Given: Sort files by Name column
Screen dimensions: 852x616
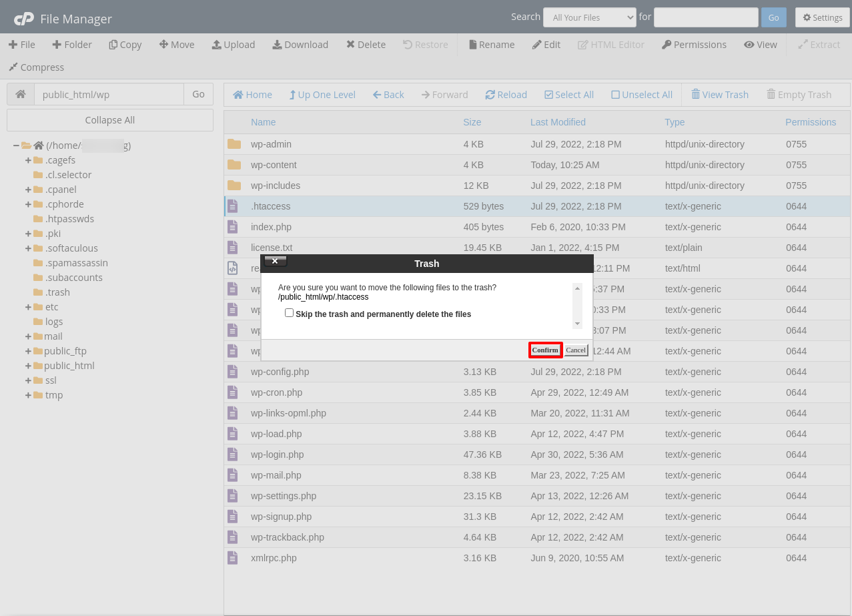Looking at the screenshot, I should 263,122.
